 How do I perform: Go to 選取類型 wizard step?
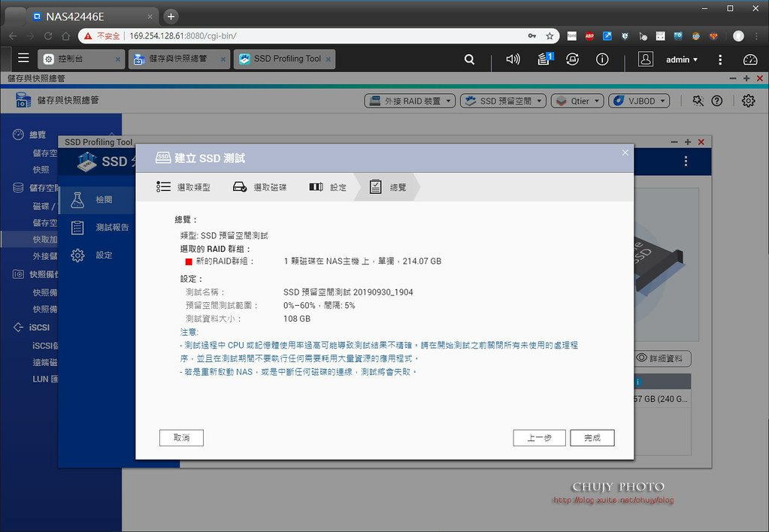pos(183,187)
